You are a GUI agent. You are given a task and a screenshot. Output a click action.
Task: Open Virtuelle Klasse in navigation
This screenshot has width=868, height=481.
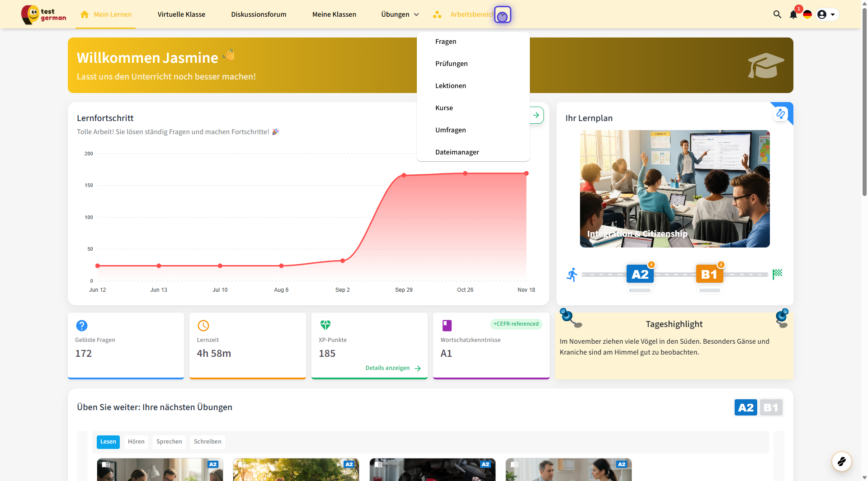tap(181, 14)
